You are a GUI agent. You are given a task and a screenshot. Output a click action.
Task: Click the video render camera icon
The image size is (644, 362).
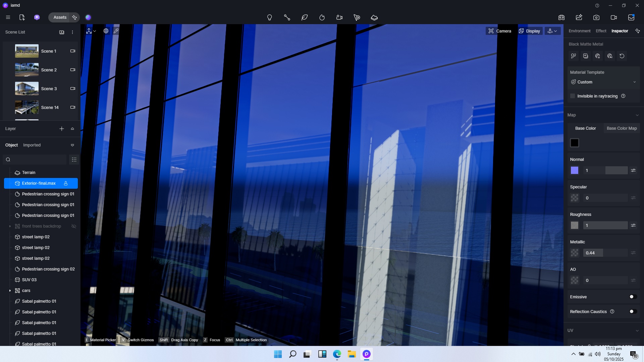coord(614,17)
